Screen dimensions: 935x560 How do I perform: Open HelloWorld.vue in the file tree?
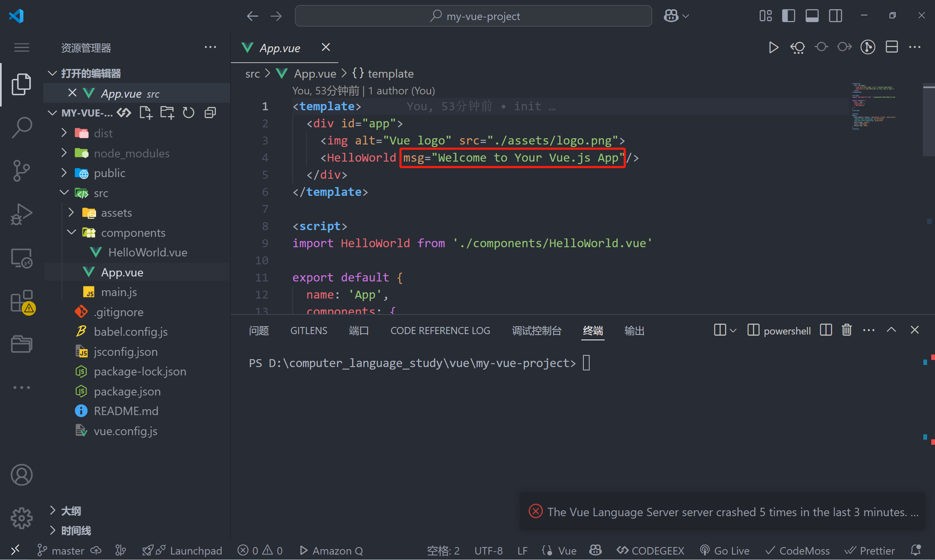pyautogui.click(x=147, y=252)
